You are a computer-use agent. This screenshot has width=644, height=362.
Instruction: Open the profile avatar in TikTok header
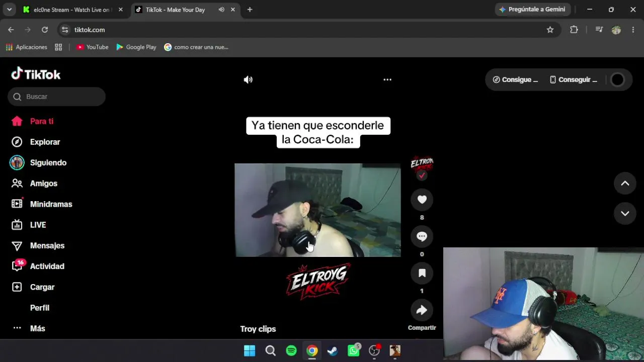point(617,79)
